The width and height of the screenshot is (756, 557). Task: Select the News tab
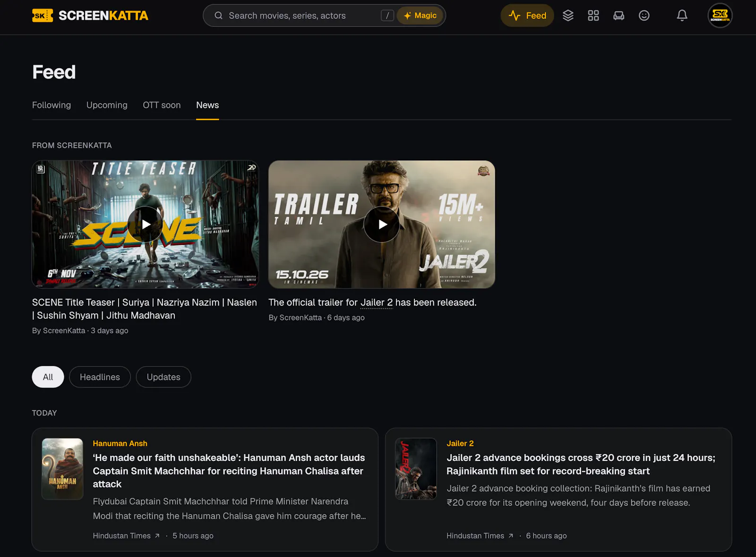coord(207,105)
